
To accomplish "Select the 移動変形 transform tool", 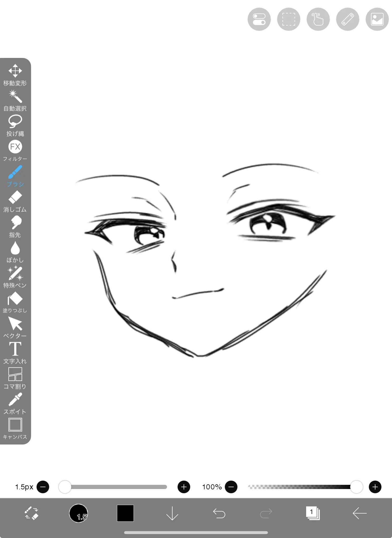I will 15,75.
